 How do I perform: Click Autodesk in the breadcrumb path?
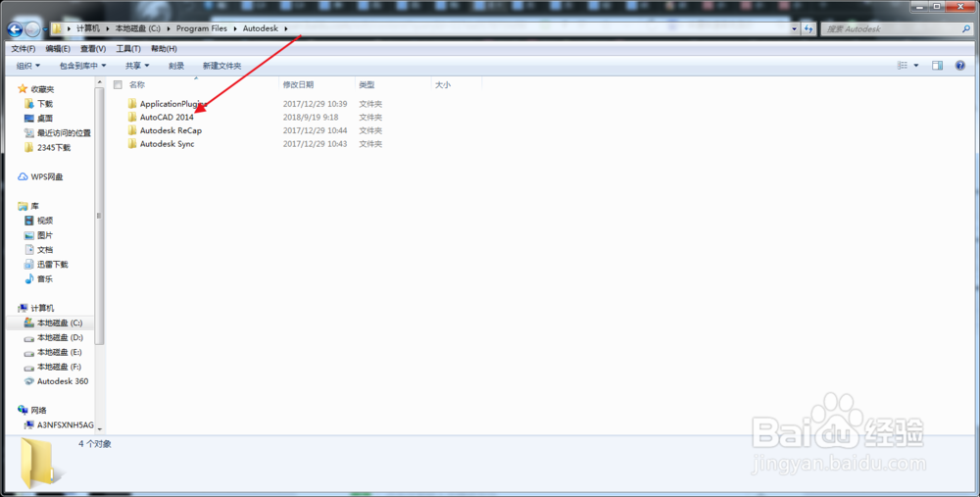coord(260,28)
